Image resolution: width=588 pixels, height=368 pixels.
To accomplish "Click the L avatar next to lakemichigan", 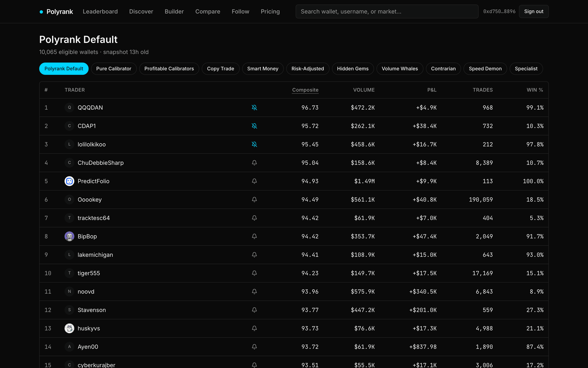I will pyautogui.click(x=69, y=255).
